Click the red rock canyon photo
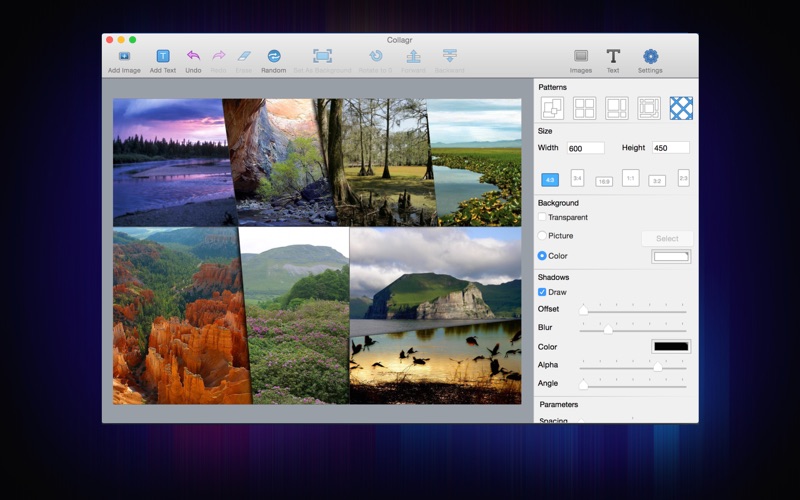 pyautogui.click(x=278, y=162)
